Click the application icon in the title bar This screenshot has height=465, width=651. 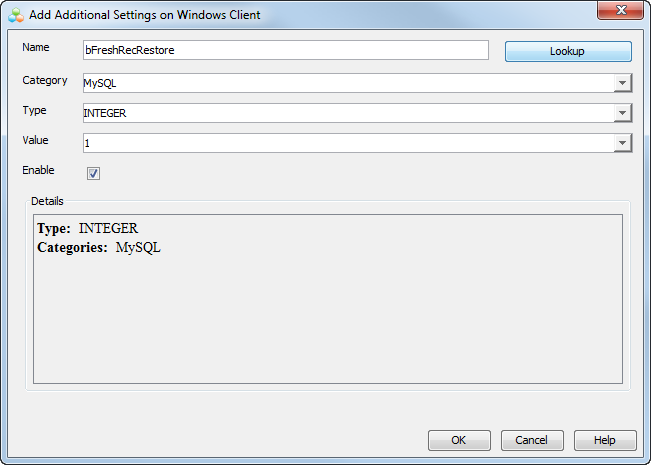coord(15,15)
